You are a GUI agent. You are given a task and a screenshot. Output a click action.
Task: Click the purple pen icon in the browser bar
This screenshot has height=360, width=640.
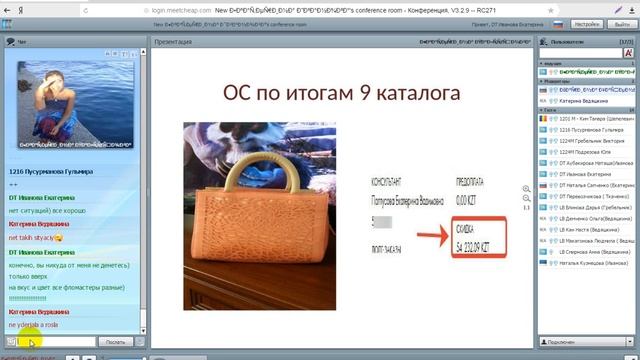point(618,10)
